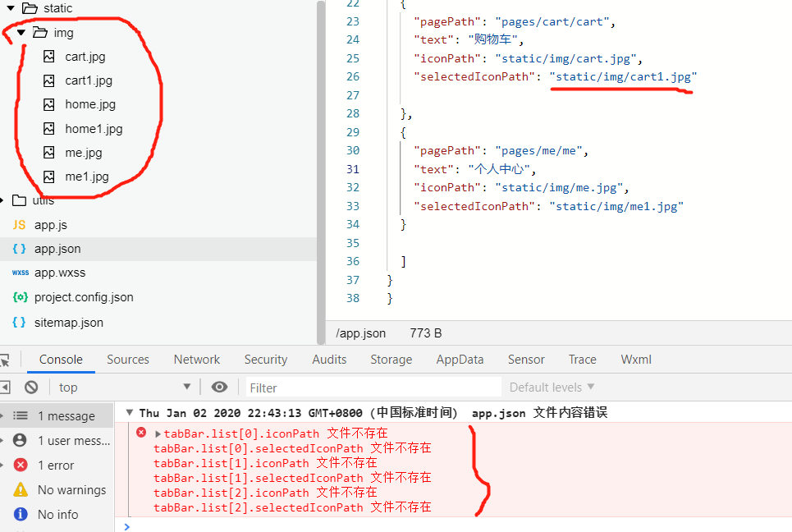Switch to the Network tab

tap(197, 360)
